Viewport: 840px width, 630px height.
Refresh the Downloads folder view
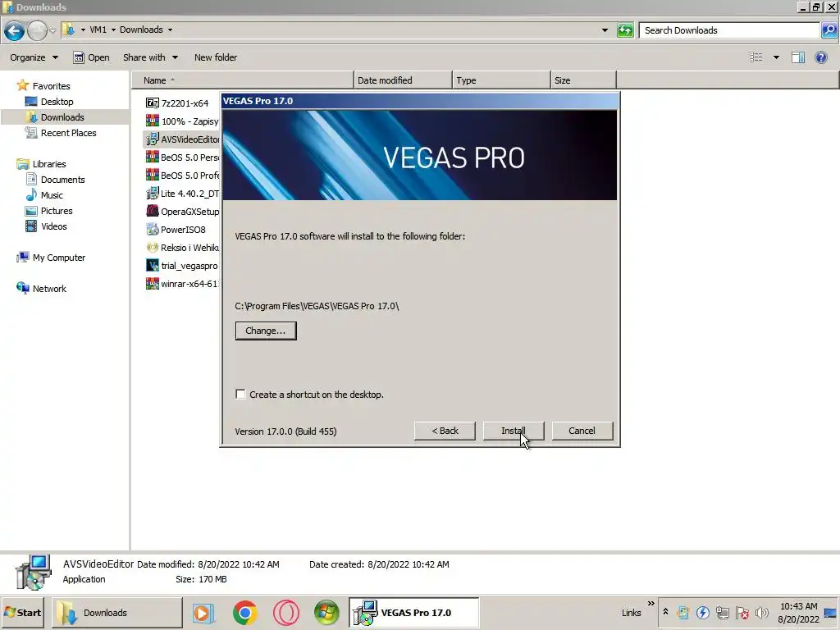[x=624, y=30]
